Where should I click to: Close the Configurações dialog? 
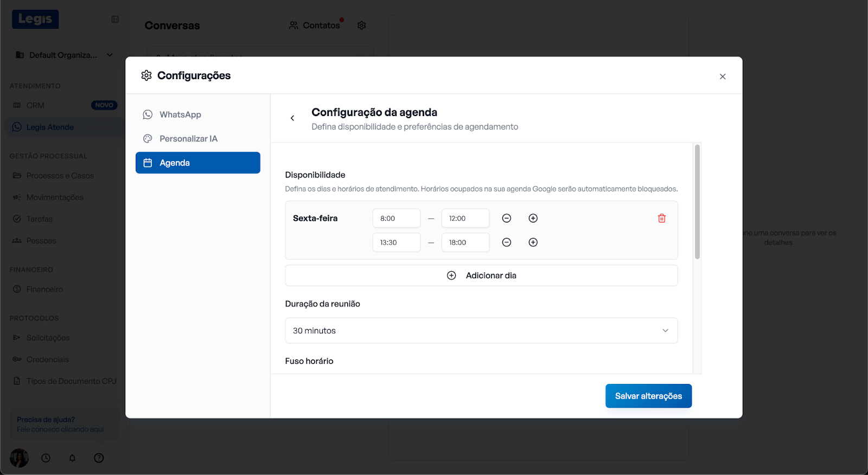(722, 76)
